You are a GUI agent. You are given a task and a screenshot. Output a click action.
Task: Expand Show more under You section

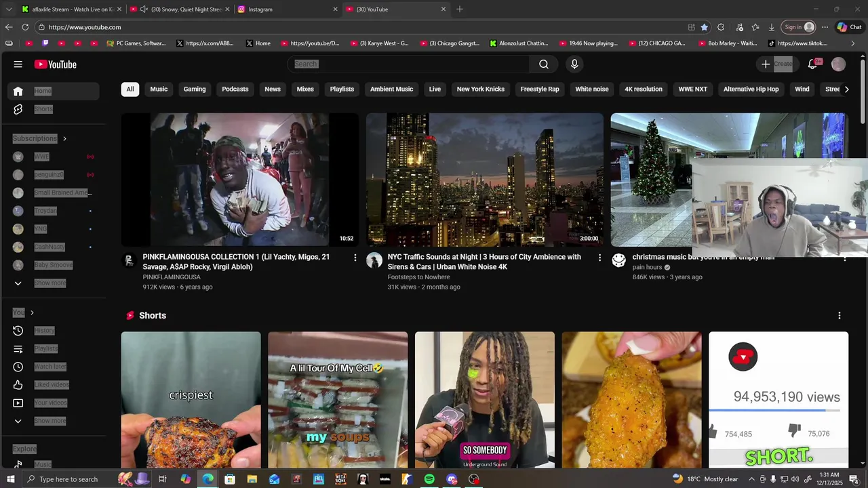pos(54,421)
